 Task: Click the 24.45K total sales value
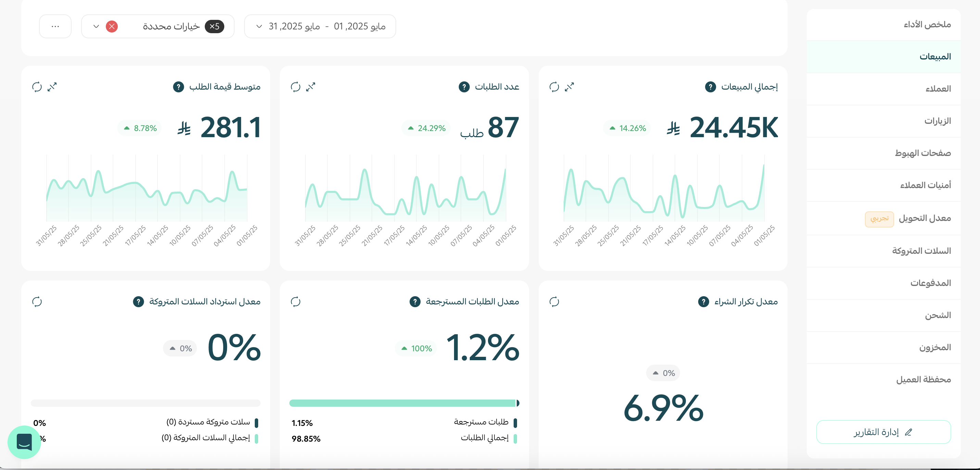pyautogui.click(x=733, y=128)
